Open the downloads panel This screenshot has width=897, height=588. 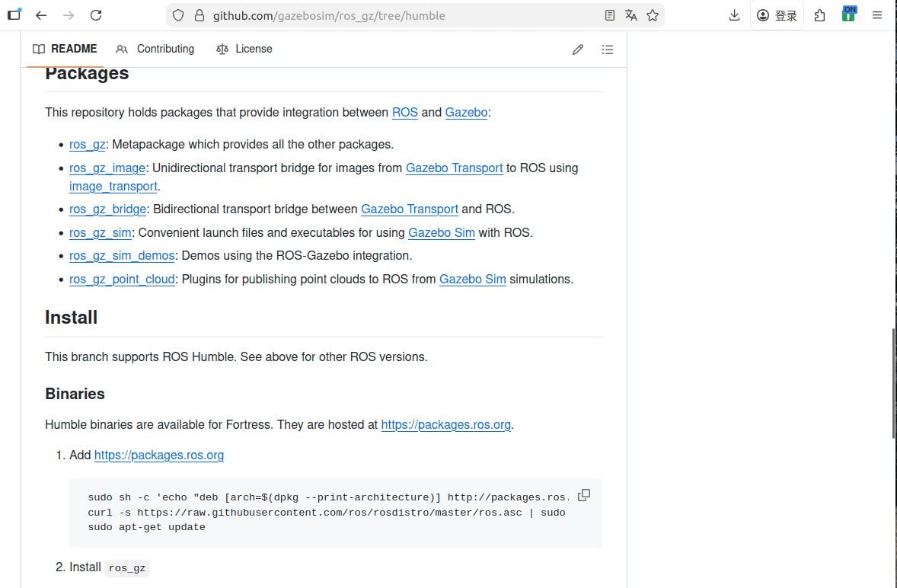pyautogui.click(x=734, y=15)
